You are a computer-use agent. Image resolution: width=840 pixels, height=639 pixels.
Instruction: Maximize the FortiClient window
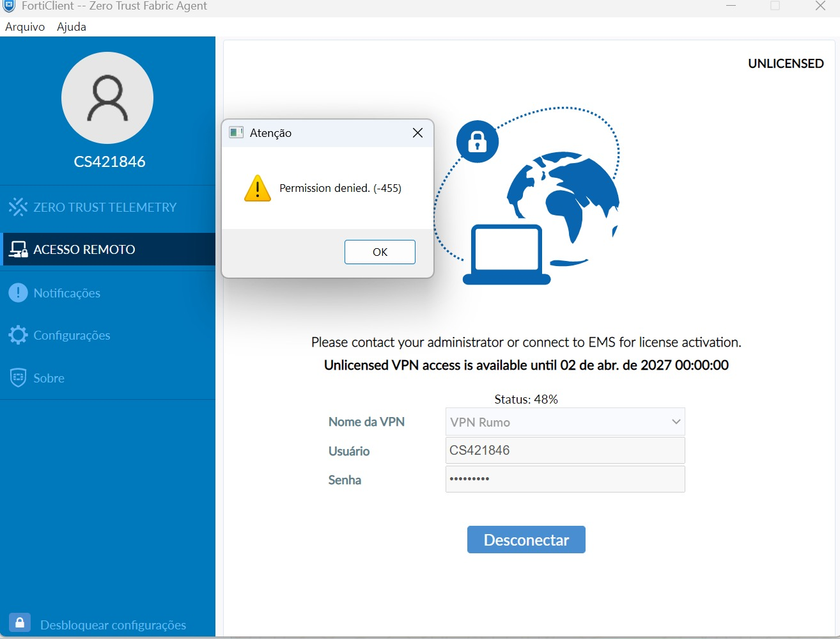pos(775,6)
